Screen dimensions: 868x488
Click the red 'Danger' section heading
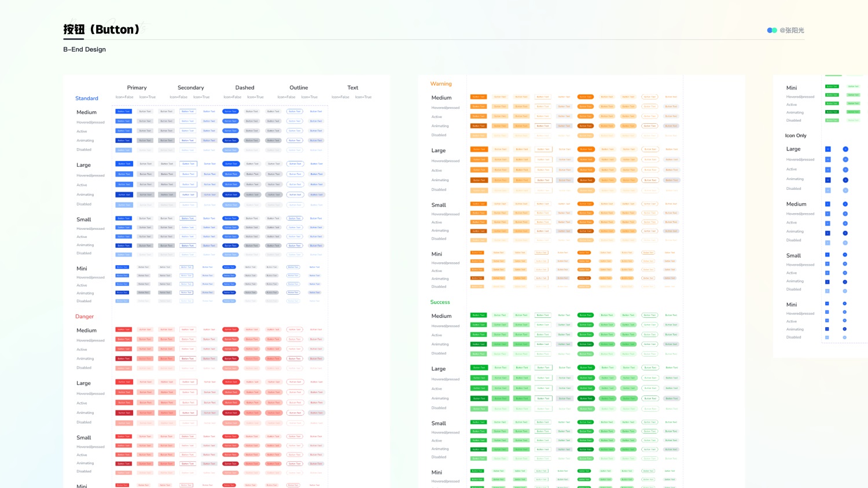[84, 317]
